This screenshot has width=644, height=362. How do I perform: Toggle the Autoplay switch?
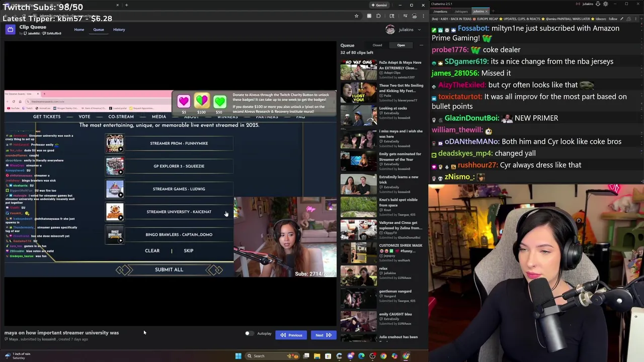249,333
